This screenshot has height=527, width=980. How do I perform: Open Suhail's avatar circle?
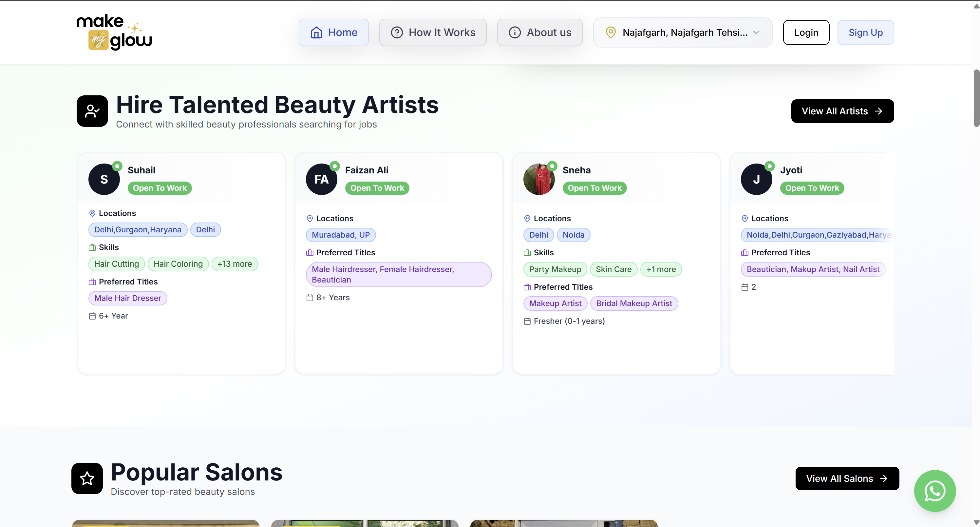point(104,179)
